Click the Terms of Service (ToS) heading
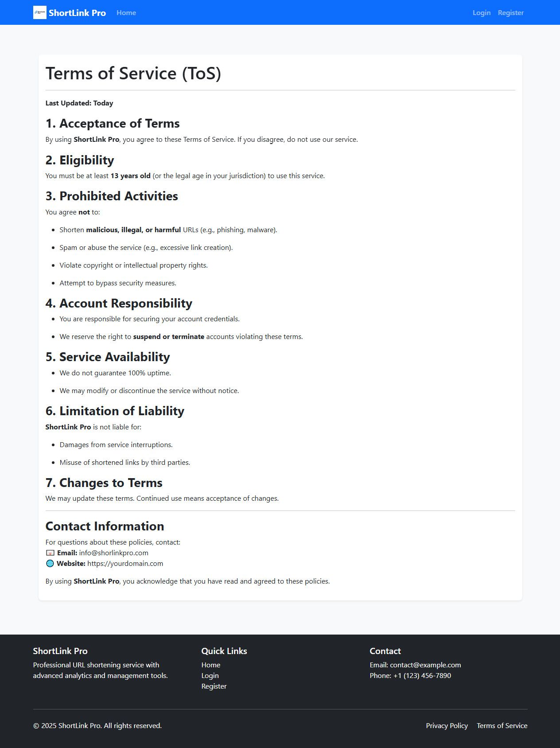This screenshot has width=560, height=748. [133, 74]
